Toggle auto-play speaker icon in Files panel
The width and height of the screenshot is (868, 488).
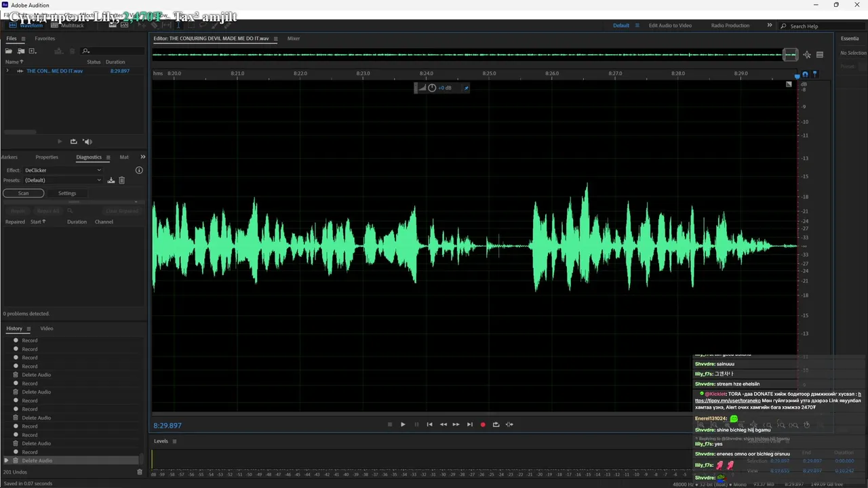(87, 142)
